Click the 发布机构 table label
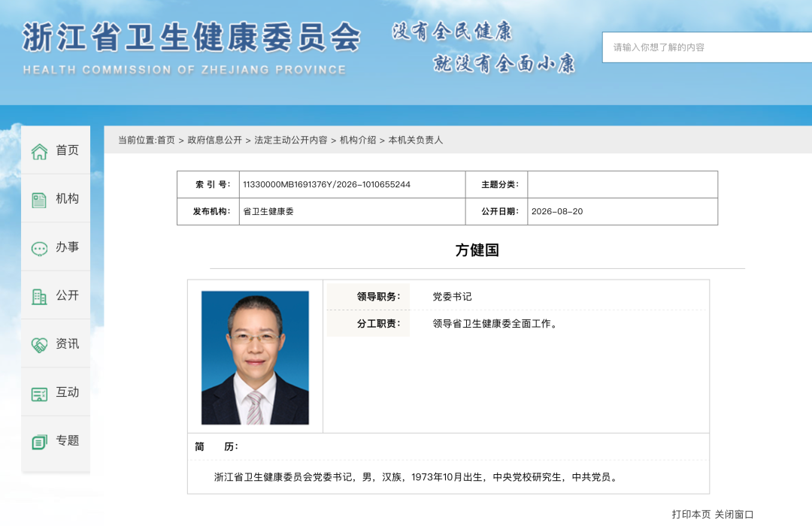 coord(212,211)
